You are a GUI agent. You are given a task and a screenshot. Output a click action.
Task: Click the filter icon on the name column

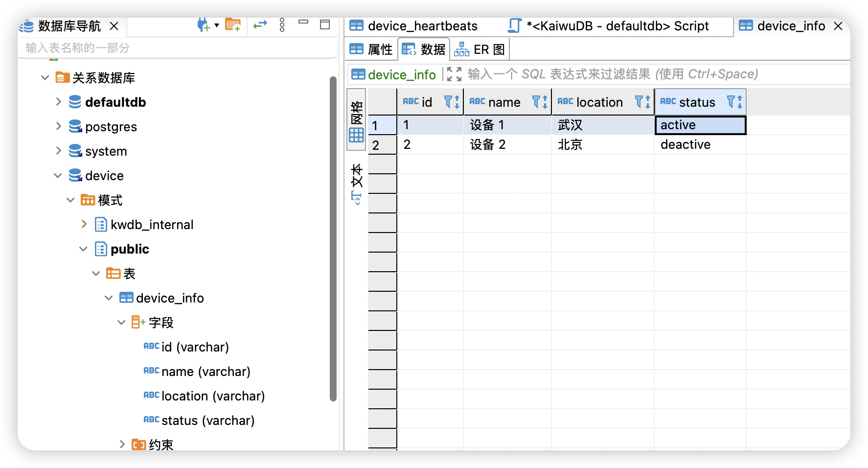click(536, 102)
